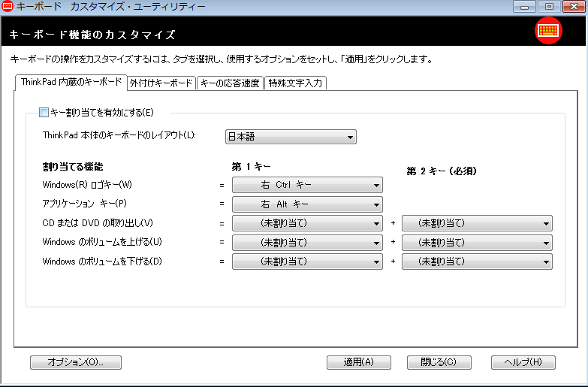This screenshot has width=588, height=387.
Task: Minimize the keyboard utility window
Action: coord(524,6)
